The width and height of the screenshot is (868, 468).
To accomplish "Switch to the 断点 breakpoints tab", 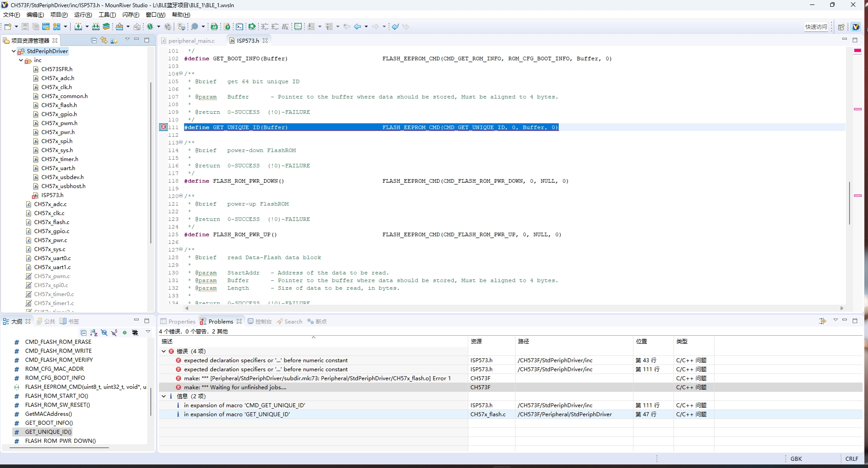I will 317,321.
